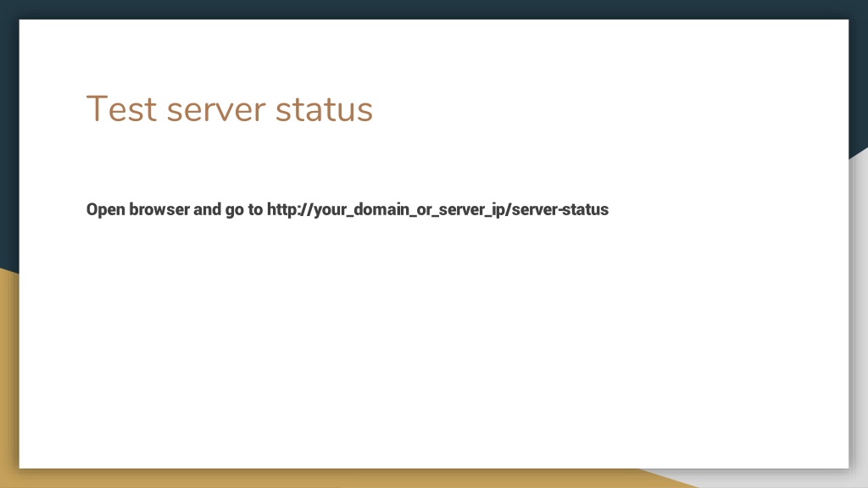Click the server-status URL instruction text
Viewport: 868px width, 488px height.
click(347, 210)
